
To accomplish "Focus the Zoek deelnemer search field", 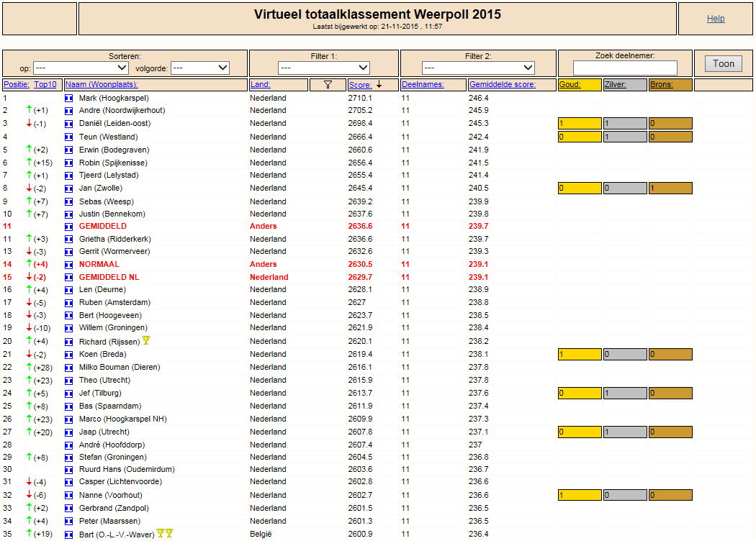I will pos(625,68).
